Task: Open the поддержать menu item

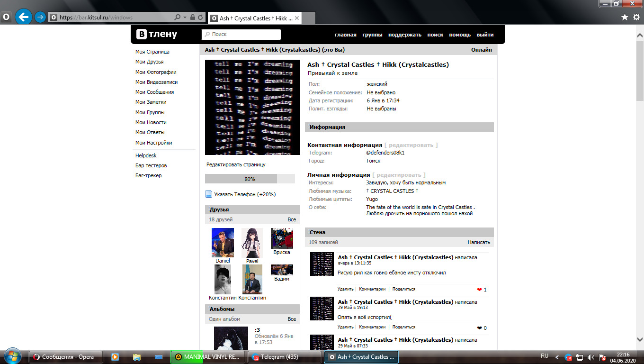Action: 405,35
